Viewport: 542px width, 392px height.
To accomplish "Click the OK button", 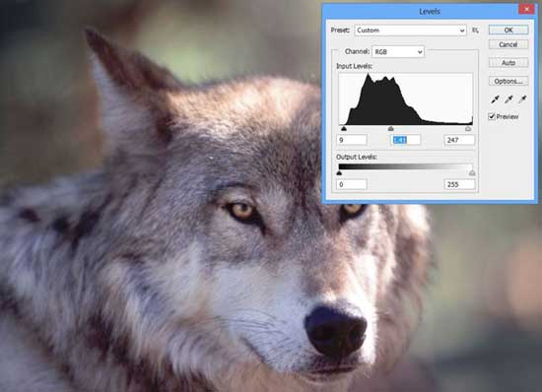I will [508, 31].
